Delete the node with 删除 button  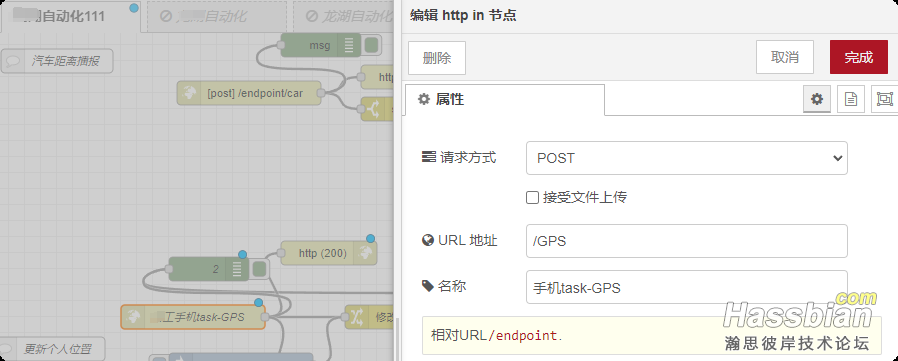tap(437, 58)
